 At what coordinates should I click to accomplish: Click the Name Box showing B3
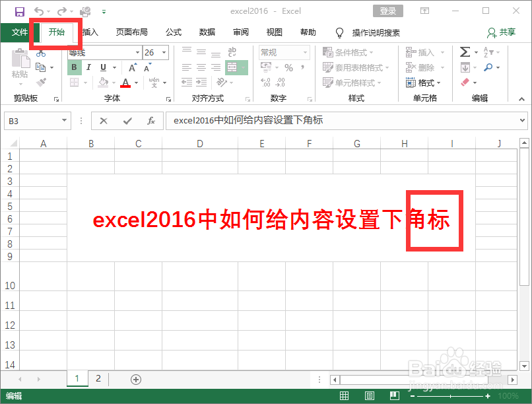[x=38, y=121]
